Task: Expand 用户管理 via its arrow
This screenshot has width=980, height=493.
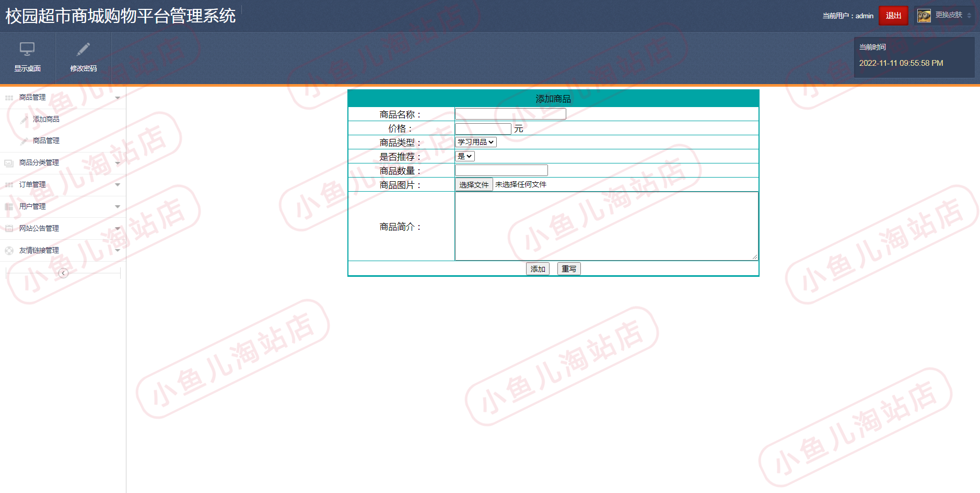Action: tap(118, 207)
